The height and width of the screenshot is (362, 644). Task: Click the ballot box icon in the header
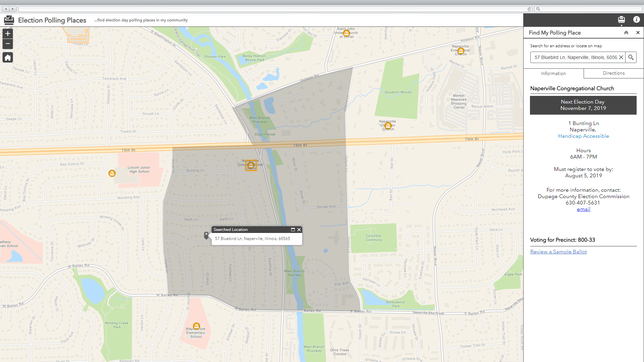(x=622, y=20)
